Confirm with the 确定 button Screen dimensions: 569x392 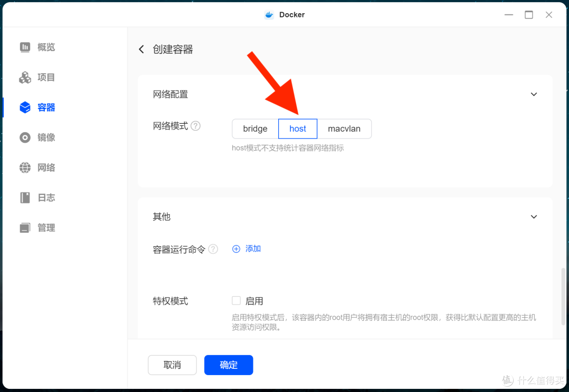click(x=229, y=365)
